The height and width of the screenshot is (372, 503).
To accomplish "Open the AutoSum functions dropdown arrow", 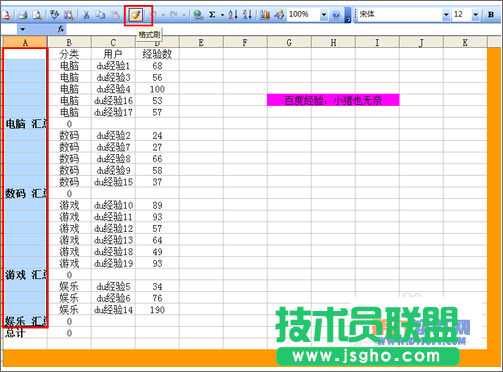I will tap(222, 15).
